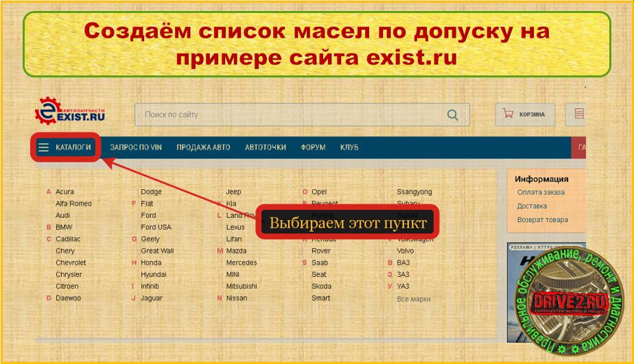Choose Lexus from the list

235,227
